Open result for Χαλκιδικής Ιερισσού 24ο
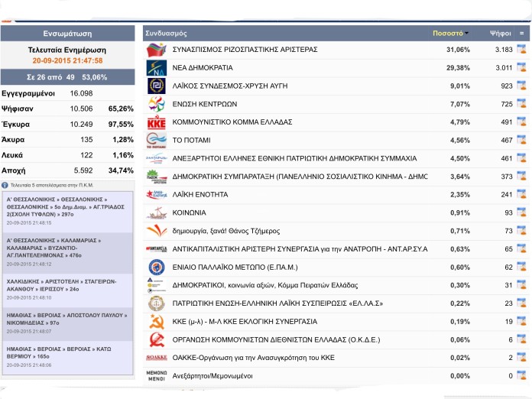The width and height of the screenshot is (532, 399). tap(67, 290)
